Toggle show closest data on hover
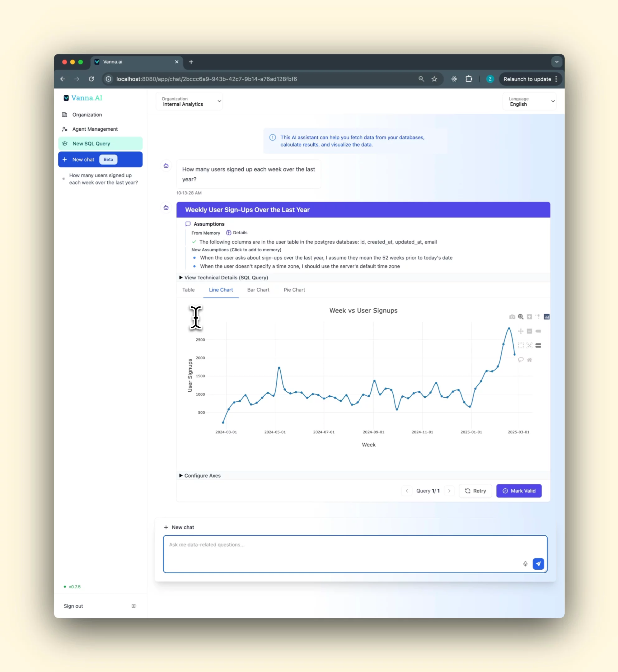The image size is (618, 672). coord(538,331)
